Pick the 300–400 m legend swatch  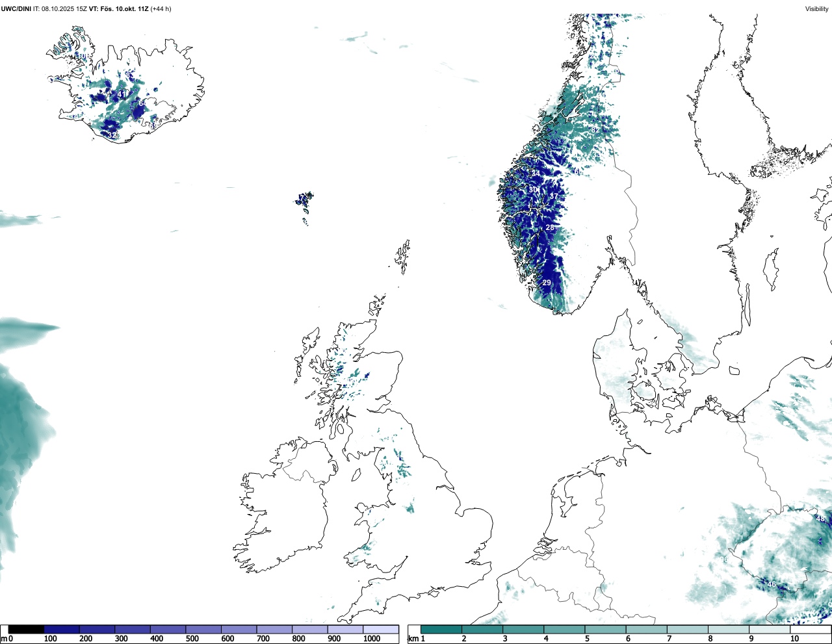coord(133,630)
